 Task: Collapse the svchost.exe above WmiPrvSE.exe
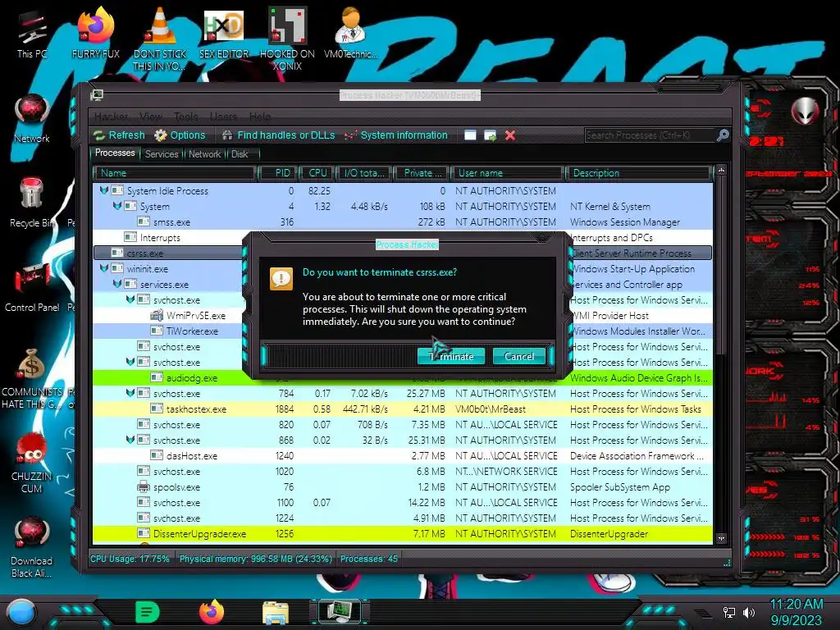pyautogui.click(x=130, y=299)
